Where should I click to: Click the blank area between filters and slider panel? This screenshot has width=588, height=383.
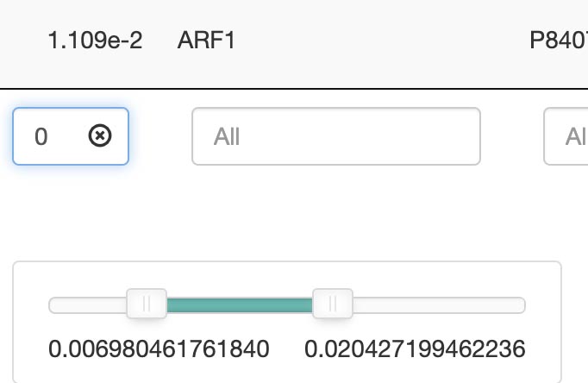click(x=285, y=211)
